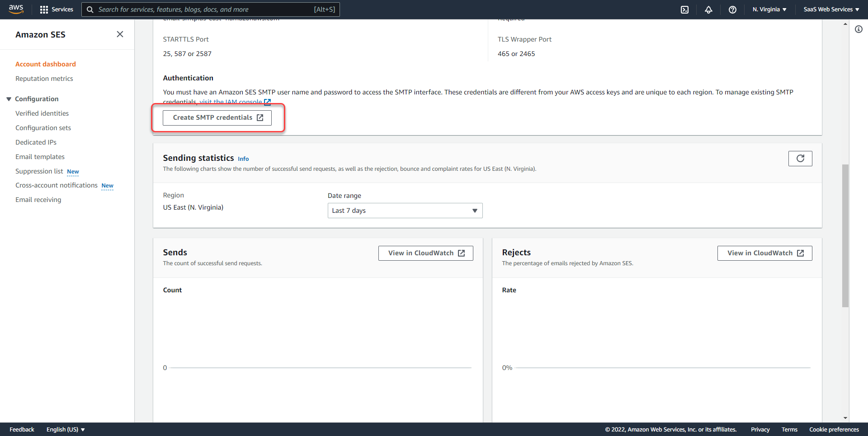Refresh the Sending statistics charts
This screenshot has height=436, width=868.
point(800,159)
